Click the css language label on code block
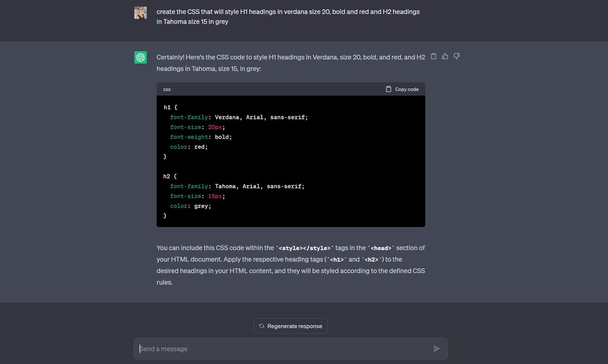 click(167, 89)
